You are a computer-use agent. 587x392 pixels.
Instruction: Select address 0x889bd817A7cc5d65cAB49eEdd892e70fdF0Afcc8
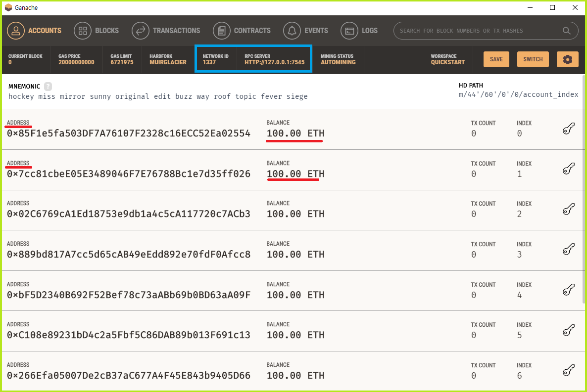128,255
